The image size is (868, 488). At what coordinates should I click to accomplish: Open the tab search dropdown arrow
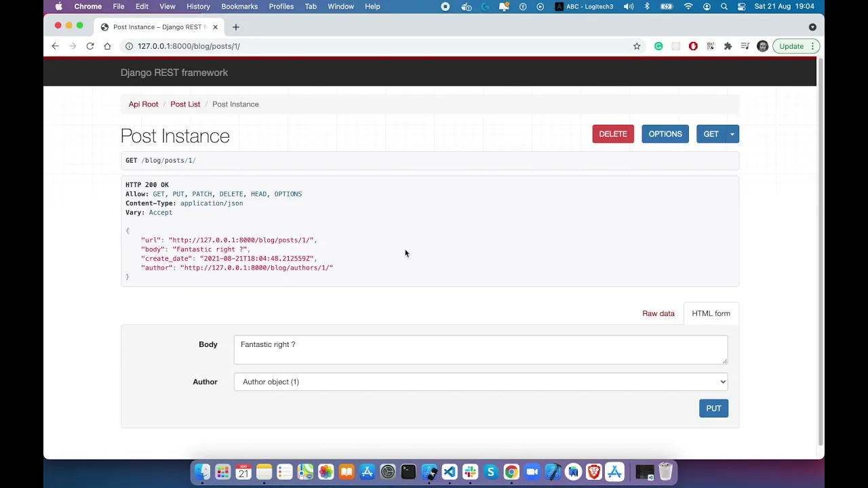click(x=812, y=27)
